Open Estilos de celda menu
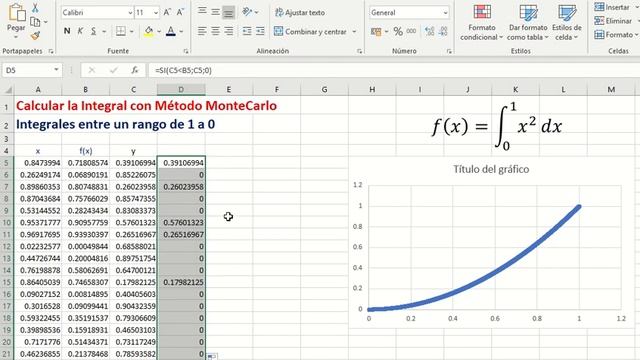640x360 pixels. pos(567,22)
